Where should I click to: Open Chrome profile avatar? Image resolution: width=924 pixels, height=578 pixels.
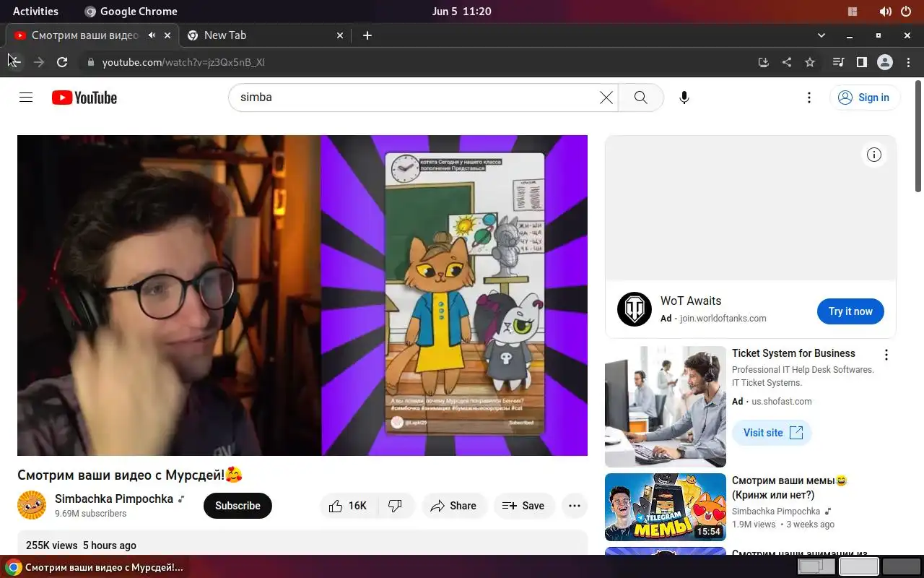[885, 62]
